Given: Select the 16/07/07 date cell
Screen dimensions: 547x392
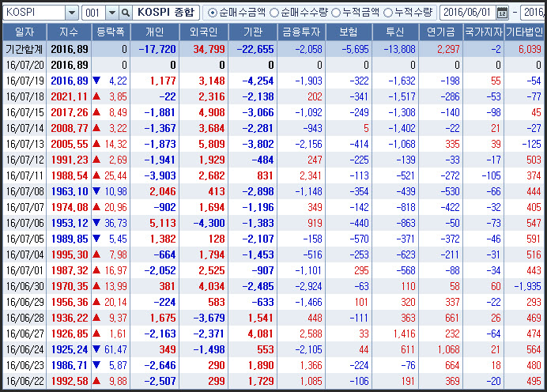Looking at the screenshot, I should tap(25, 207).
